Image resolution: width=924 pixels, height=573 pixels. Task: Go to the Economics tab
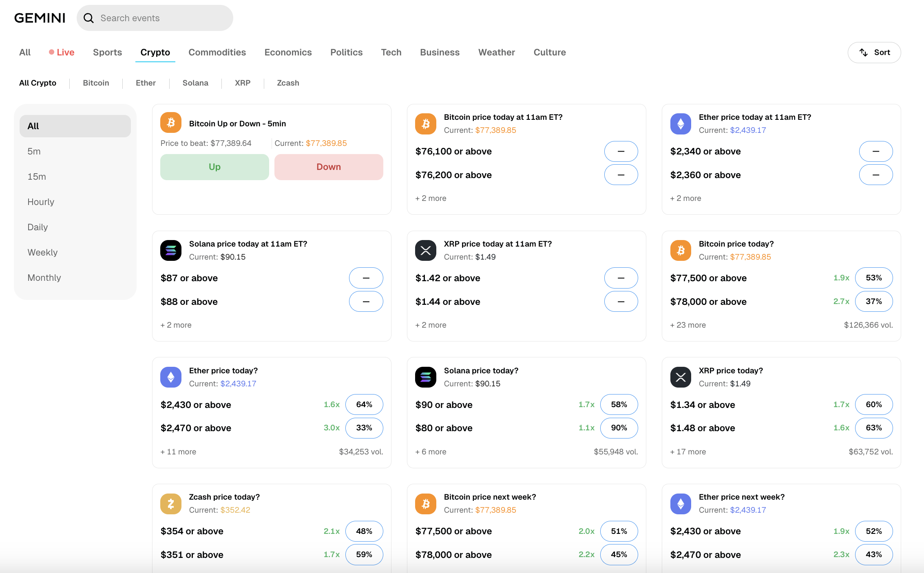pyautogui.click(x=288, y=52)
